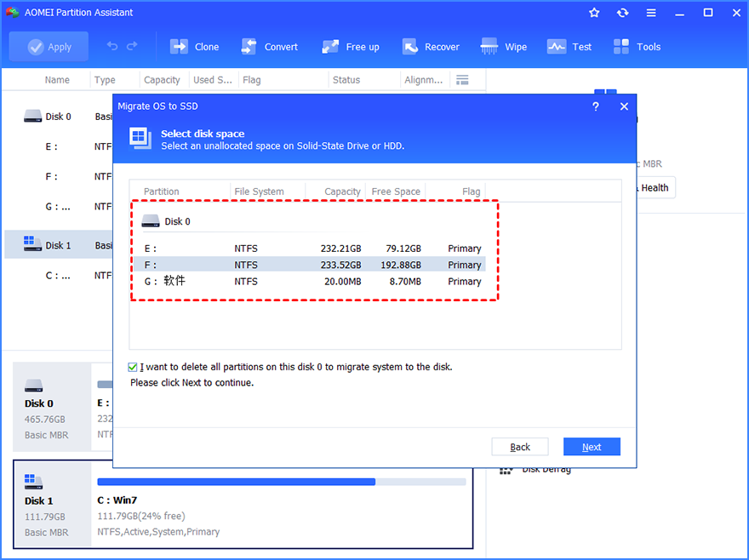
Task: Select E: partition in main window list
Action: click(x=58, y=146)
